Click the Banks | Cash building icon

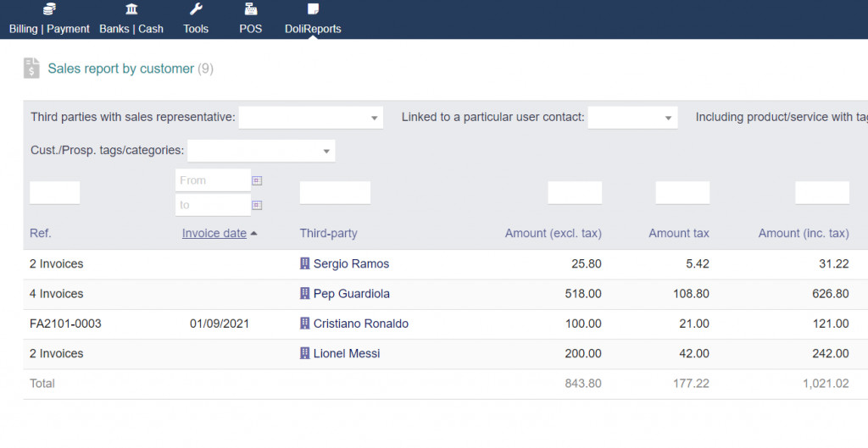pyautogui.click(x=131, y=9)
